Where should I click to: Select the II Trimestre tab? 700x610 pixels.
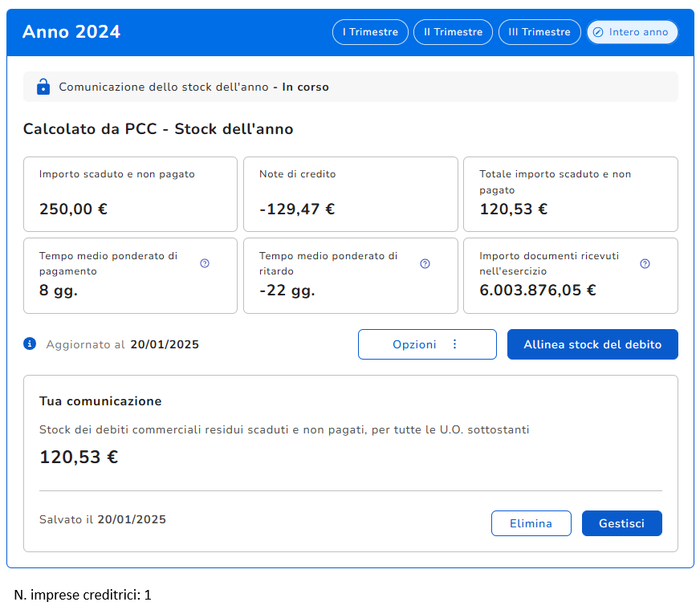pos(454,32)
